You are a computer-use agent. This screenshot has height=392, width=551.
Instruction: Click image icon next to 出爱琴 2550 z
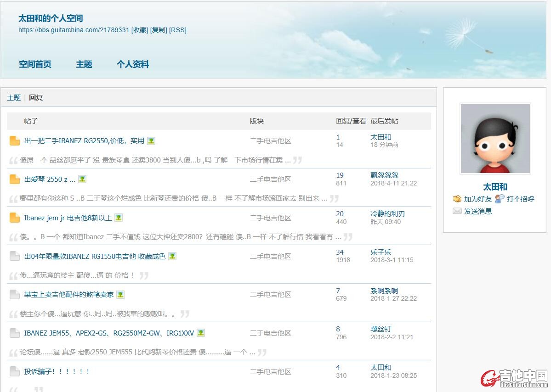point(82,179)
